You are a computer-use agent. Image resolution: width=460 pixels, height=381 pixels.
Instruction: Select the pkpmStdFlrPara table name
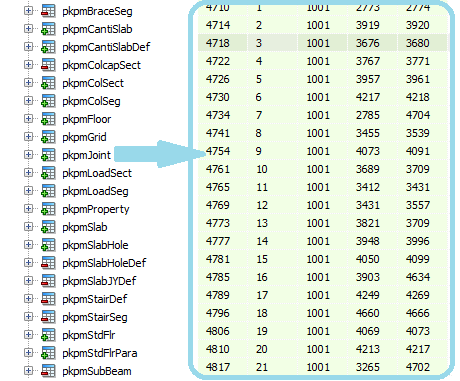[100, 353]
